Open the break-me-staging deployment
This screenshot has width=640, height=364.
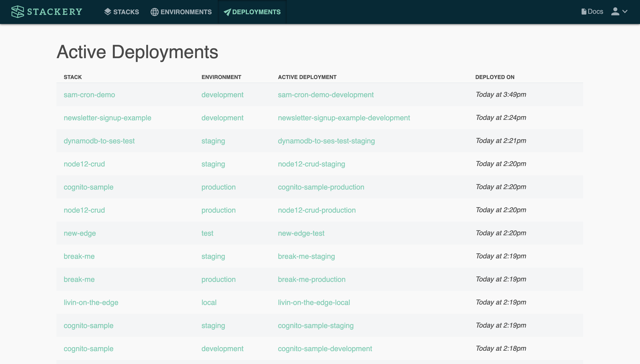306,256
